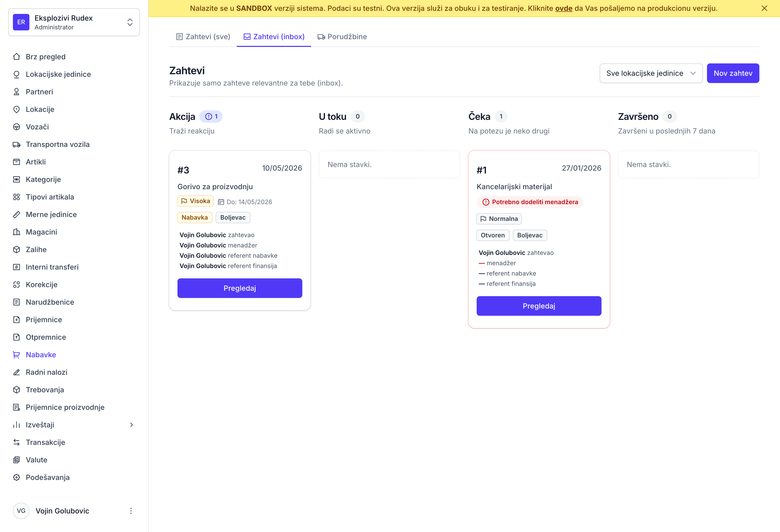Click Nabavke shopping cart icon

click(17, 355)
